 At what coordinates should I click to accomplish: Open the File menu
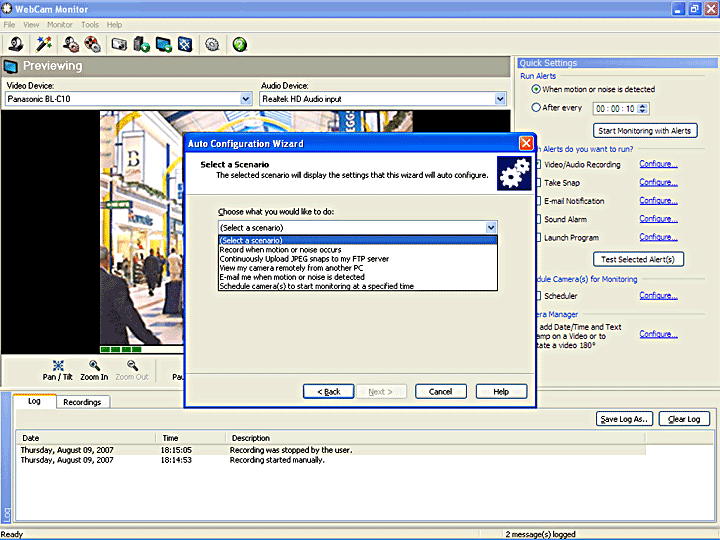(x=9, y=25)
